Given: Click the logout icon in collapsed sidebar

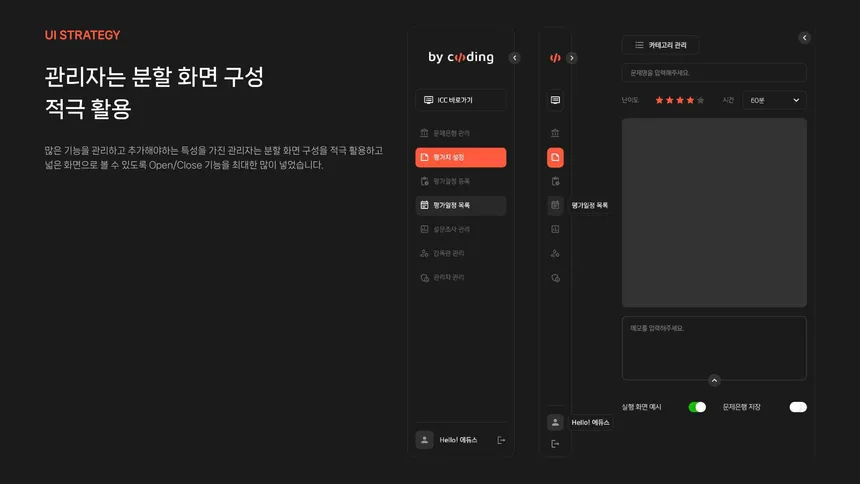Looking at the screenshot, I should coord(555,444).
